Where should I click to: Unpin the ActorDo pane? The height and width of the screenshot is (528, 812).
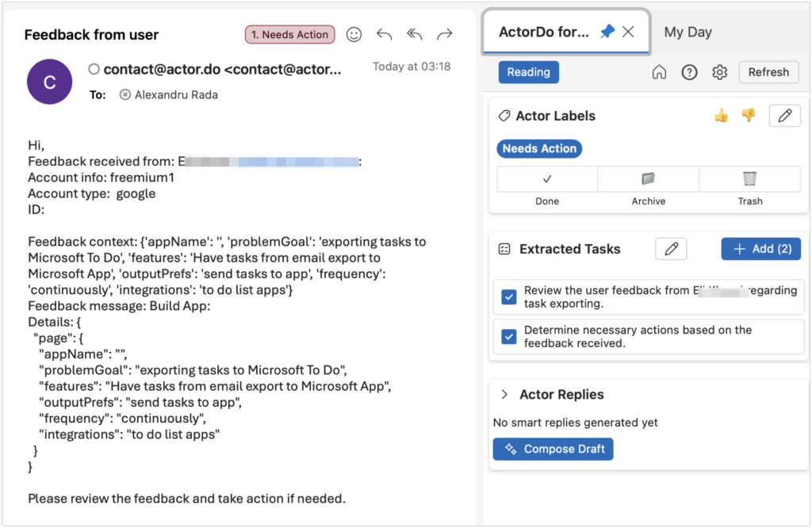coord(607,32)
